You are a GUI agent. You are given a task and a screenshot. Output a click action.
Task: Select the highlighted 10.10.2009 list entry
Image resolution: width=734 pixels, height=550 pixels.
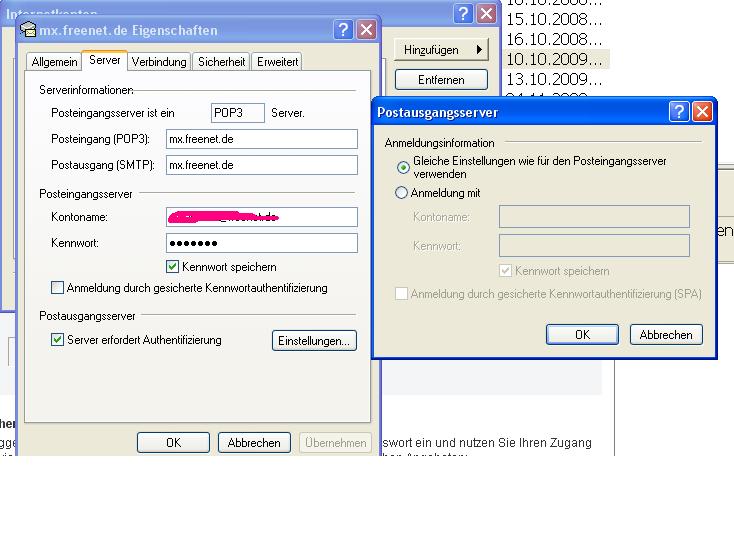[556, 59]
